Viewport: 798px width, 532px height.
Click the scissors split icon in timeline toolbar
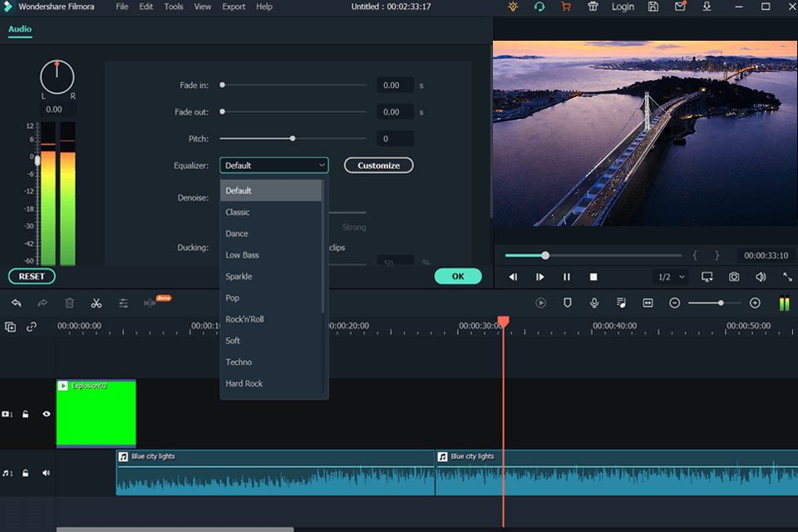96,303
